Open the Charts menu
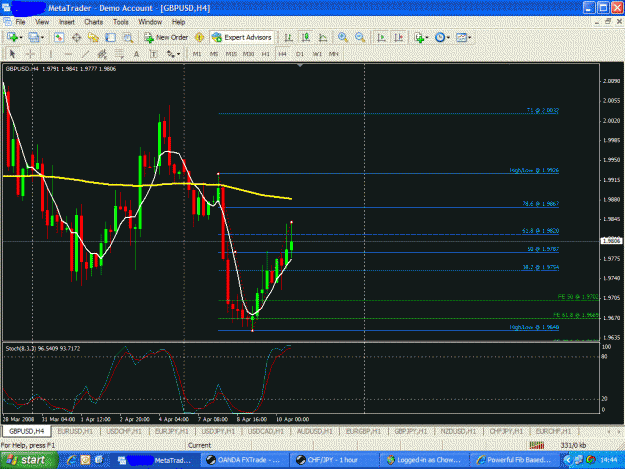The image size is (625, 469). coord(94,22)
